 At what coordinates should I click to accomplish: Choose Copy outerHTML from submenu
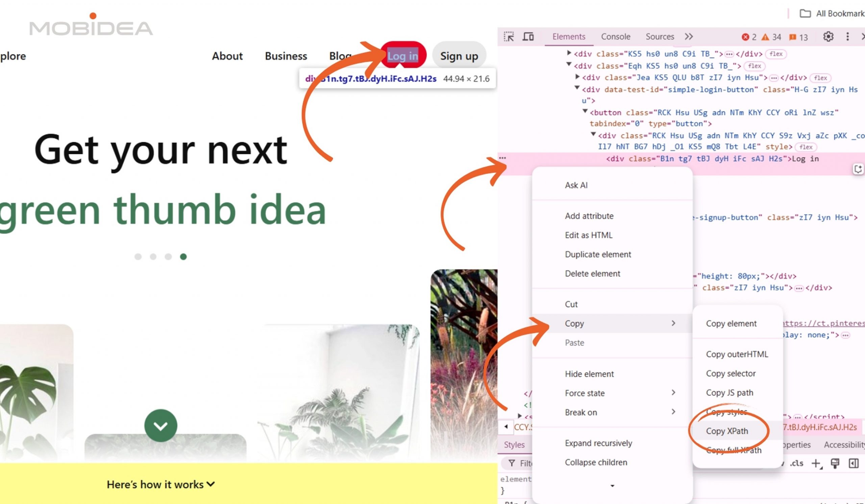pyautogui.click(x=737, y=354)
